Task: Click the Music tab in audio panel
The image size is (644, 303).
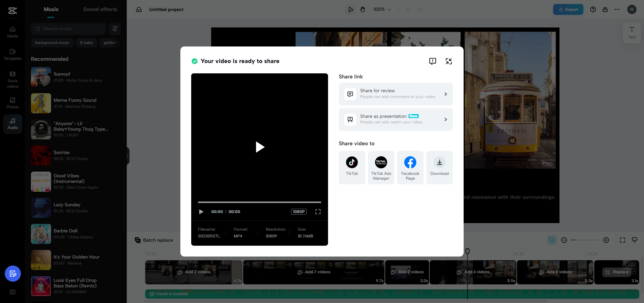Action: (x=51, y=9)
